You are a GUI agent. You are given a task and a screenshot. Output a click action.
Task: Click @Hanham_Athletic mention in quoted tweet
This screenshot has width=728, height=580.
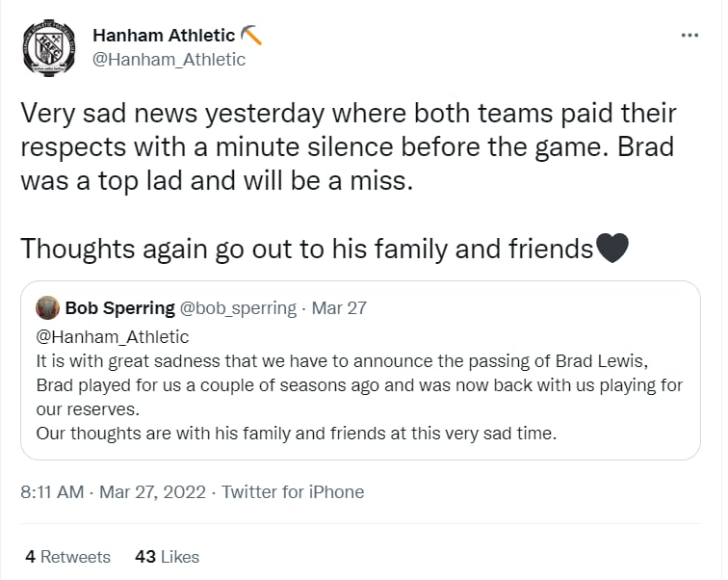[113, 337]
